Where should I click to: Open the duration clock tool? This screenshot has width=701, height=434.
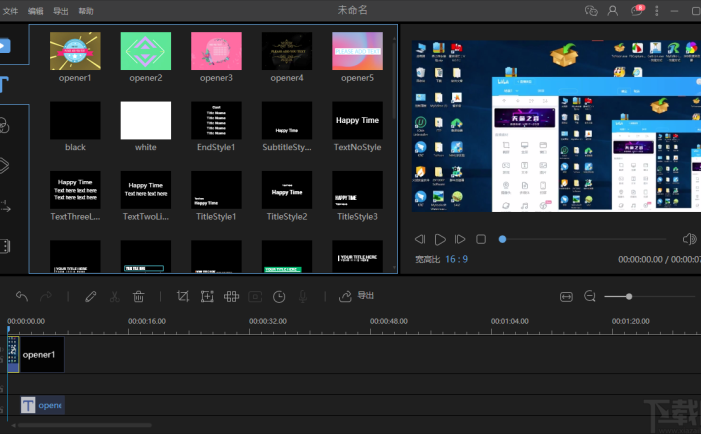[279, 296]
